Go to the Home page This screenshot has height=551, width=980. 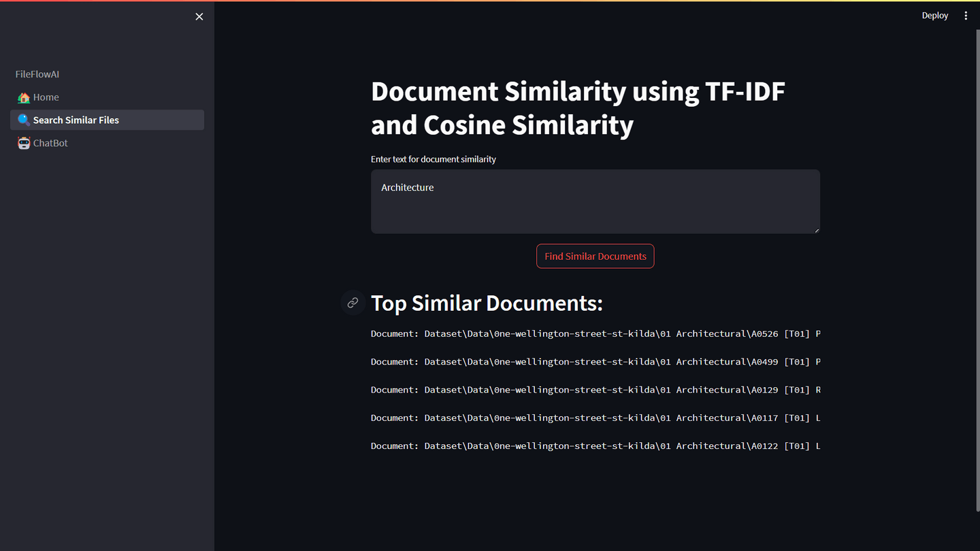click(107, 97)
